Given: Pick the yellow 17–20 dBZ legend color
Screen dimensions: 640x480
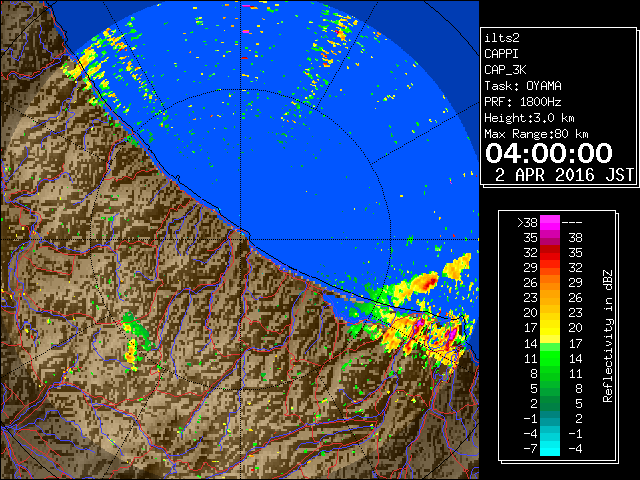Looking at the screenshot, I should click(x=550, y=328).
